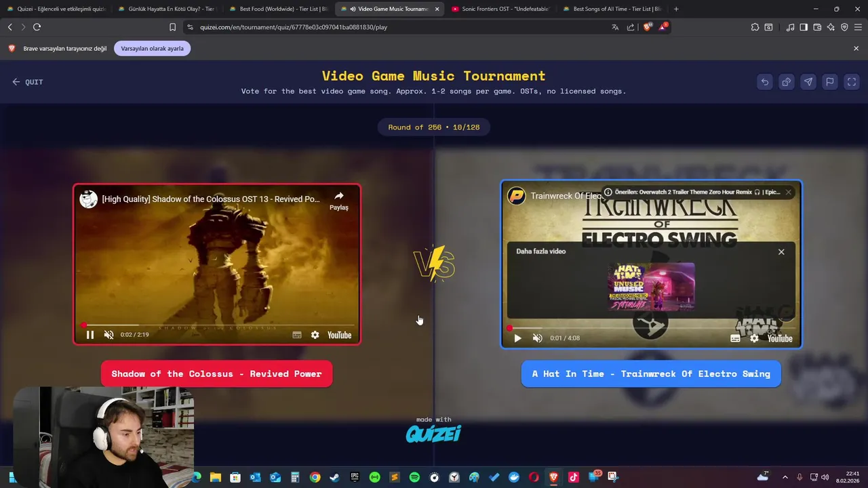Viewport: 868px width, 488px height.
Task: Toggle subtitles on right video player
Action: [x=735, y=338]
